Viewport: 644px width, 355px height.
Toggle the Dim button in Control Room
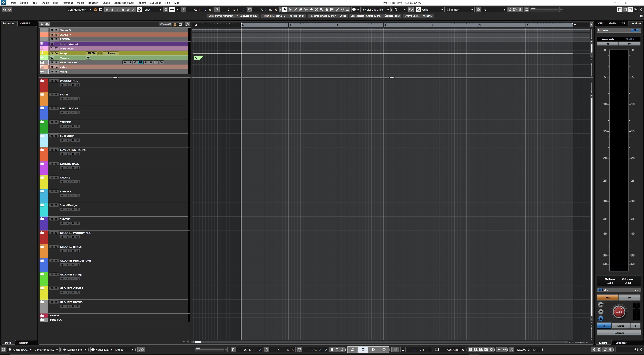click(601, 305)
